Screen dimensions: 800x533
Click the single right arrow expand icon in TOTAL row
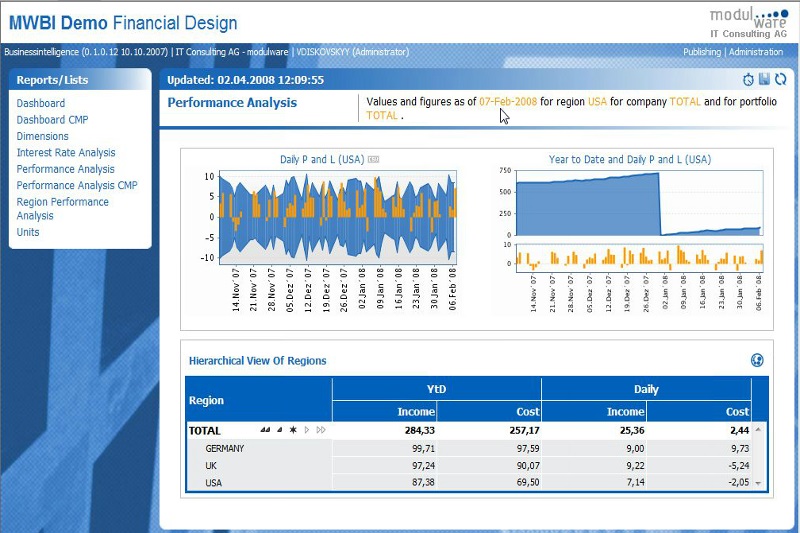tap(307, 430)
